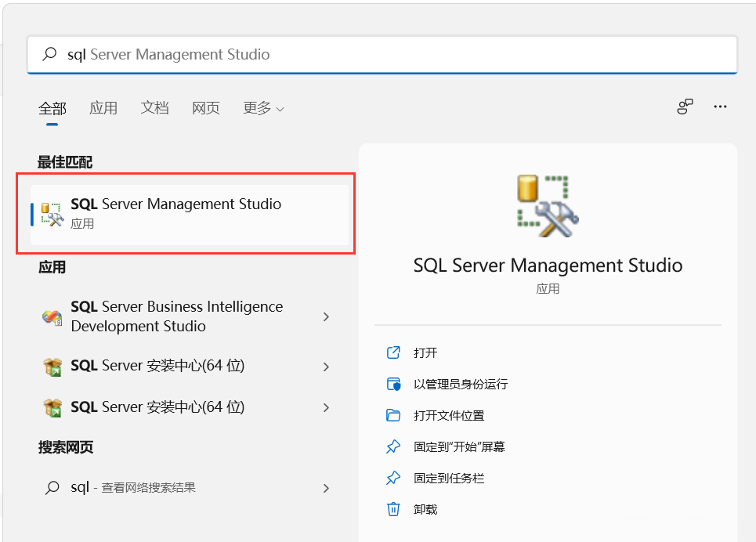
Task: Expand Business Intelligence Development Studio chevron
Action: point(327,317)
